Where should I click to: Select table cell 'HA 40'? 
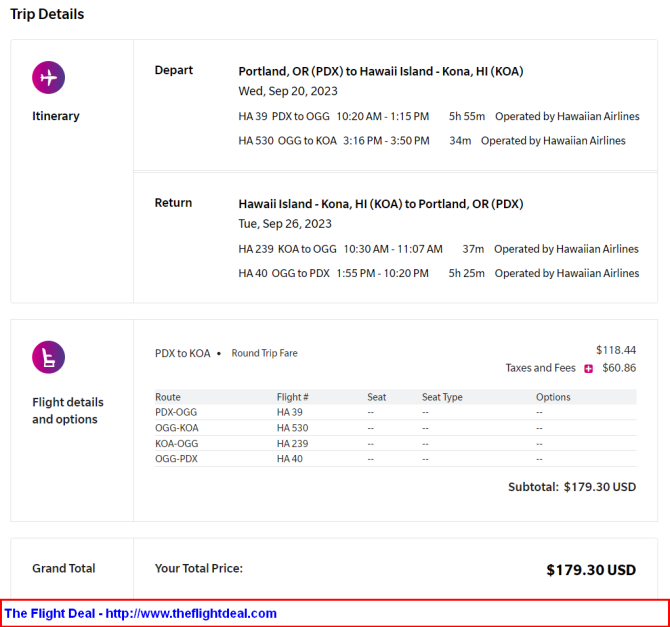290,459
